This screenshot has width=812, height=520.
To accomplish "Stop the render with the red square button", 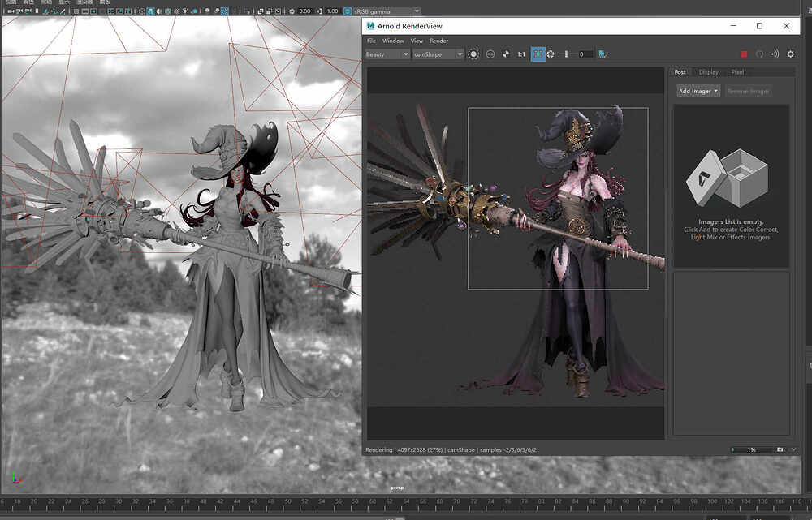I will point(744,54).
